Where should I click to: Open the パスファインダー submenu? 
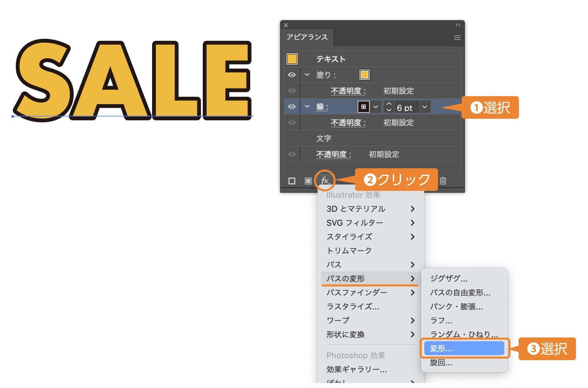pos(371,292)
